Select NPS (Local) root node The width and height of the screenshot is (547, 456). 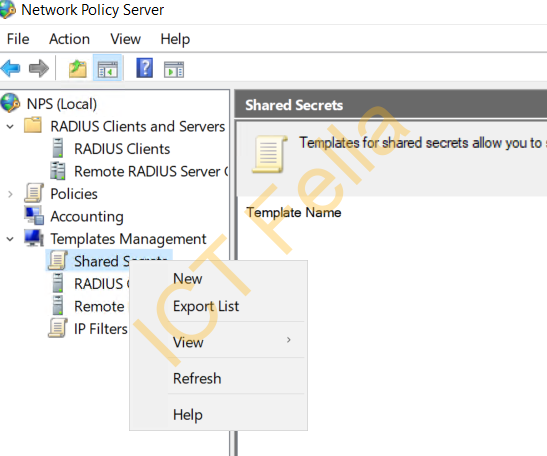point(62,104)
